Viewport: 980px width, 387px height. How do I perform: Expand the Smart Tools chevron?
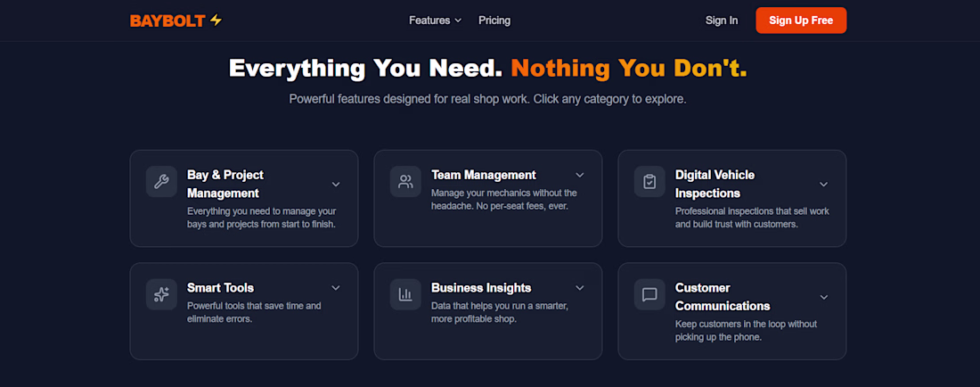point(336,288)
